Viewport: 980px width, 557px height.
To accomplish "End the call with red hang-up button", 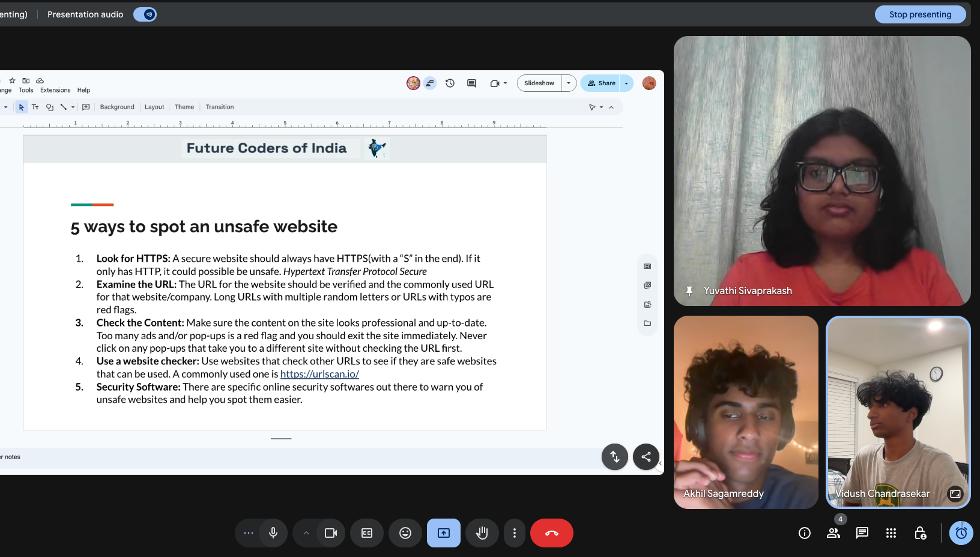I will point(551,533).
